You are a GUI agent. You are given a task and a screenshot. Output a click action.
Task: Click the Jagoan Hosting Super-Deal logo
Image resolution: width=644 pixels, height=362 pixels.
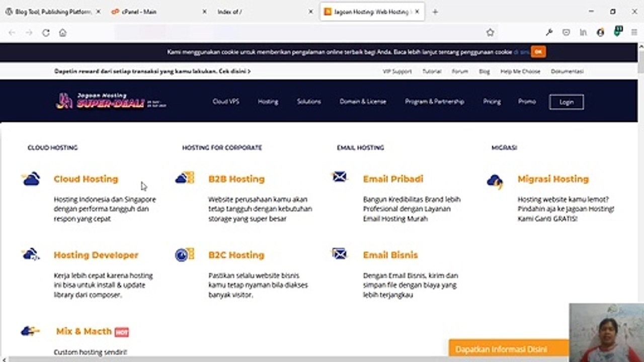coord(111,101)
